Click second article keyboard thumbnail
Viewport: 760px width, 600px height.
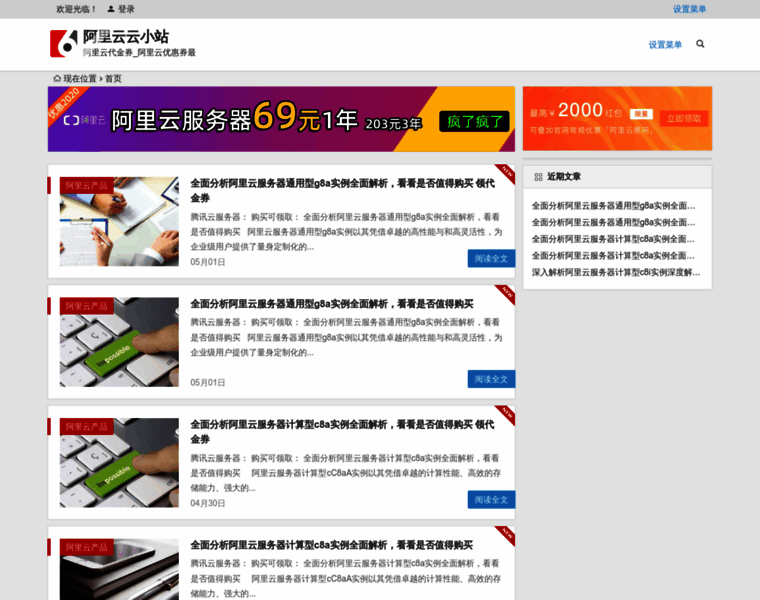coord(119,342)
